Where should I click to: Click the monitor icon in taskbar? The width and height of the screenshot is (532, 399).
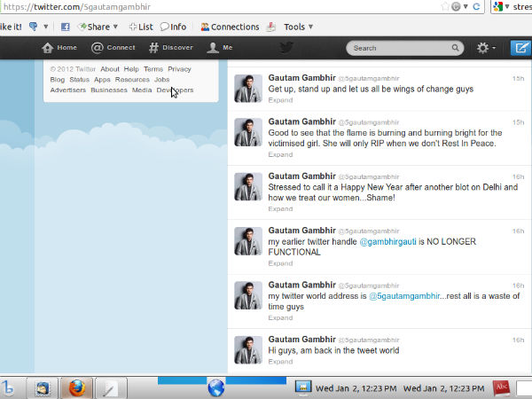point(302,387)
